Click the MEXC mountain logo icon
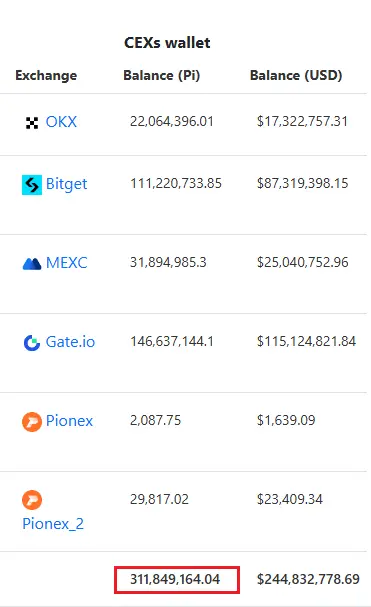This screenshot has height=607, width=371. (x=32, y=264)
